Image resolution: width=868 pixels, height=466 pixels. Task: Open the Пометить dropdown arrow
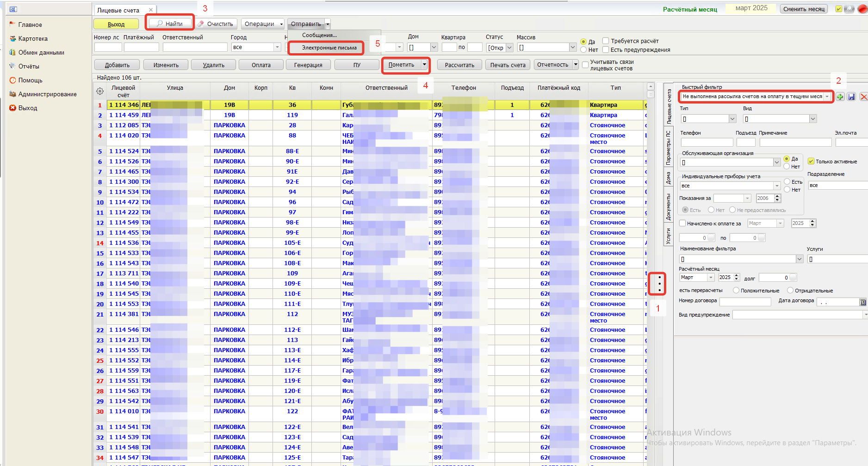click(x=424, y=65)
